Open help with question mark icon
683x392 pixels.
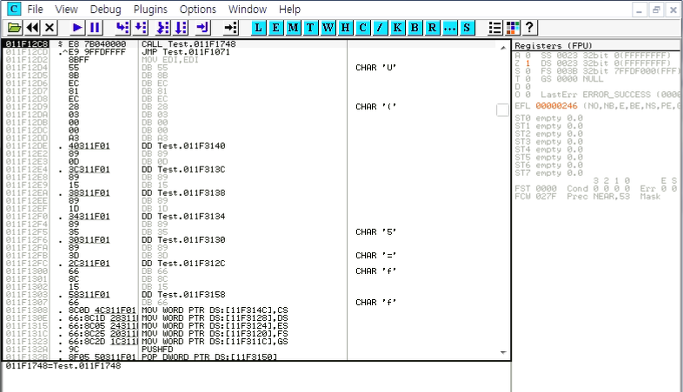coord(530,28)
